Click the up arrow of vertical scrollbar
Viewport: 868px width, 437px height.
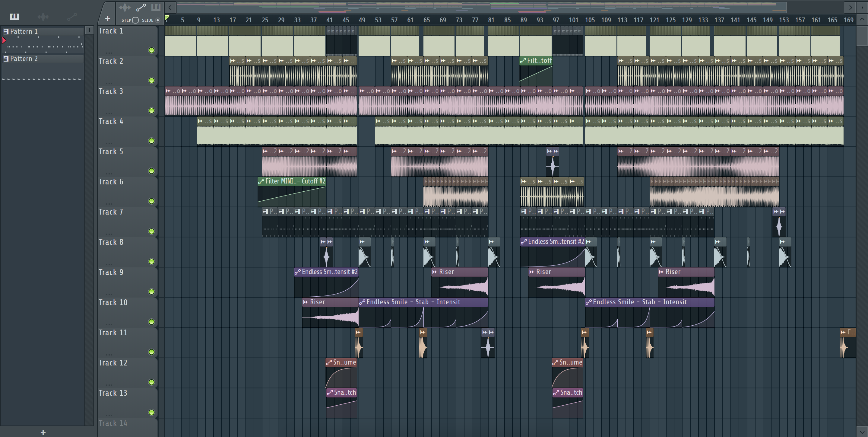coord(862,19)
